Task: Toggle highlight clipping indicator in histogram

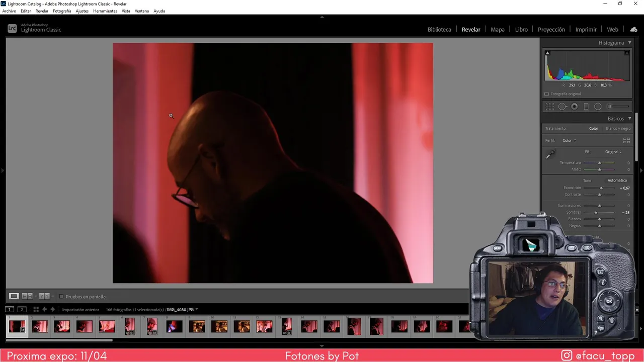Action: pos(627,53)
